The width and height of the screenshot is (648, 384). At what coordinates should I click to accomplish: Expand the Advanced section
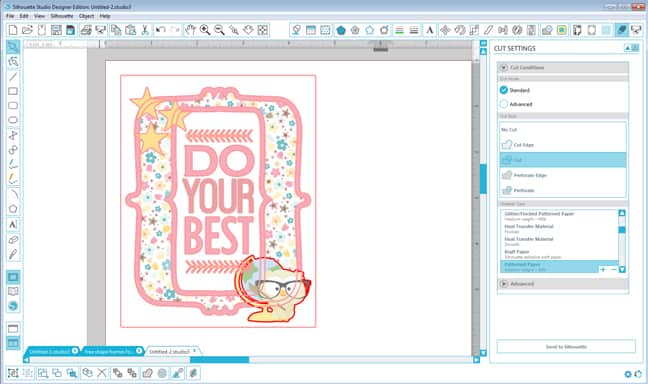[x=504, y=284]
